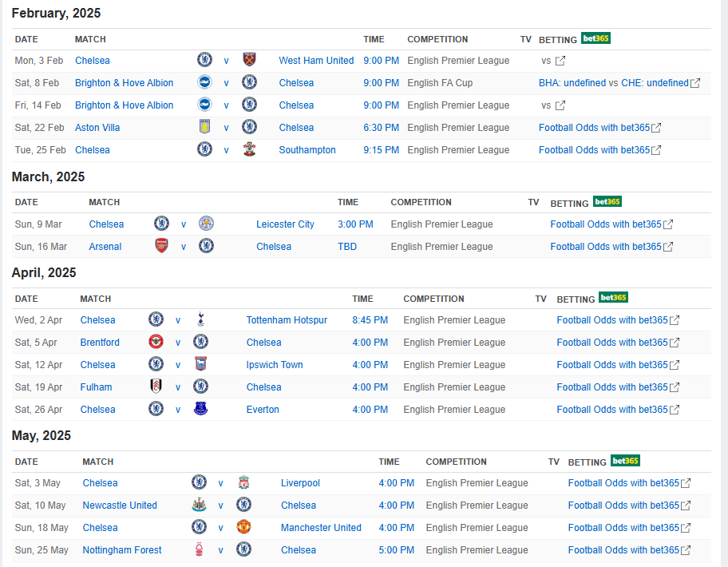
Task: Click the 9:15 PM kickoff time
Action: 382,150
